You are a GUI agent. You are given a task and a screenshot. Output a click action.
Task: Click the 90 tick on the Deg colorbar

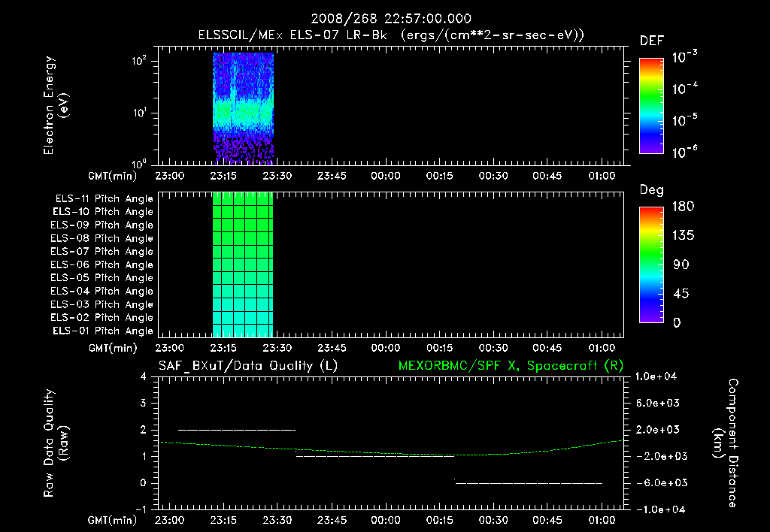(681, 264)
